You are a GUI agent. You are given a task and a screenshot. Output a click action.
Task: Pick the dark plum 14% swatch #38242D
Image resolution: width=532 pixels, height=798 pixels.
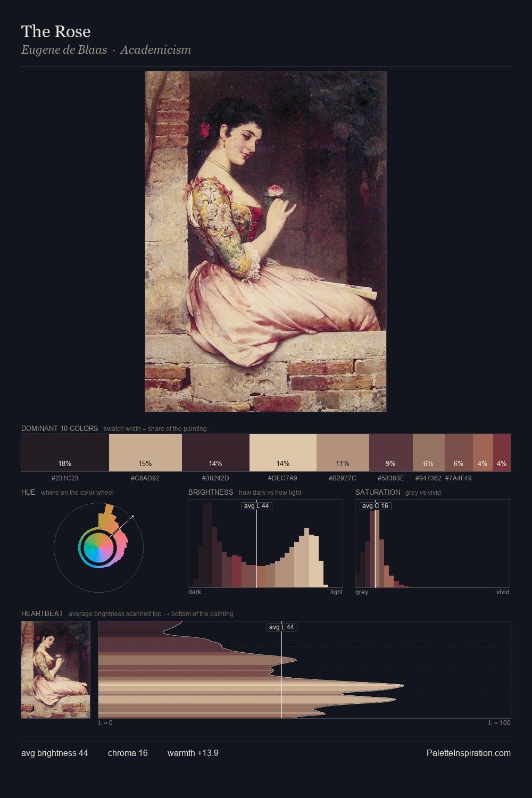(215, 453)
